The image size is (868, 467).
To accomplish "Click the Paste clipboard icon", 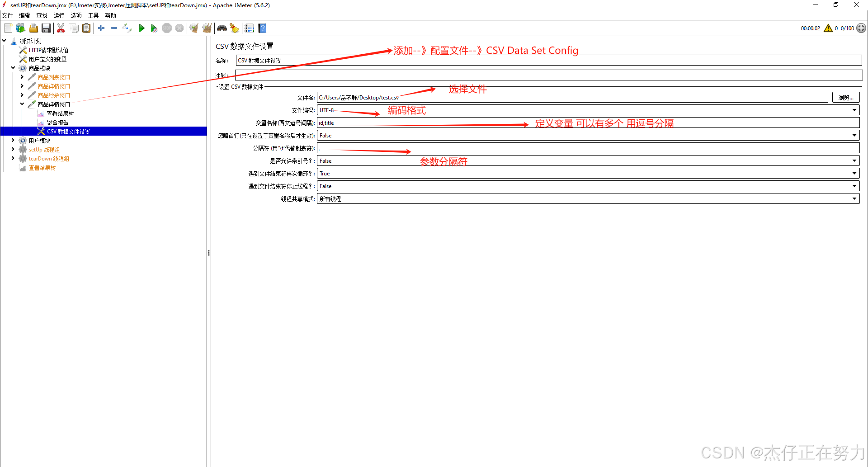I will point(86,28).
